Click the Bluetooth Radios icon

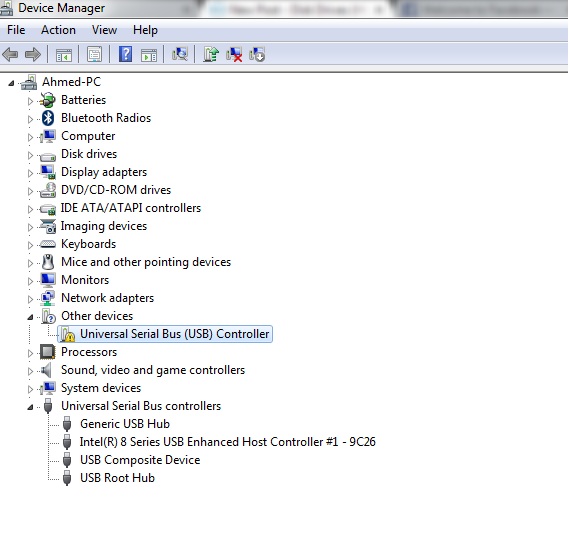click(48, 118)
